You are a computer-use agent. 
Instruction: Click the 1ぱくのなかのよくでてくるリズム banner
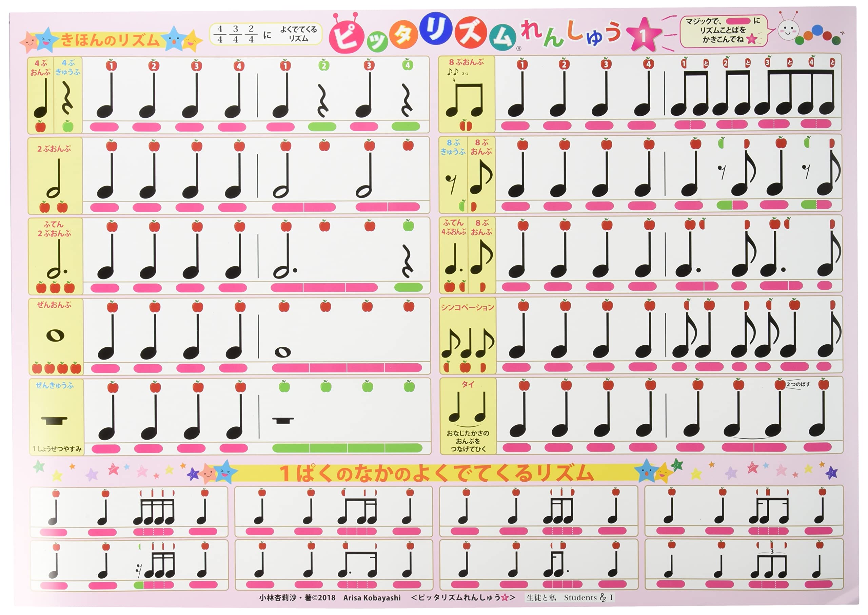pyautogui.click(x=435, y=473)
